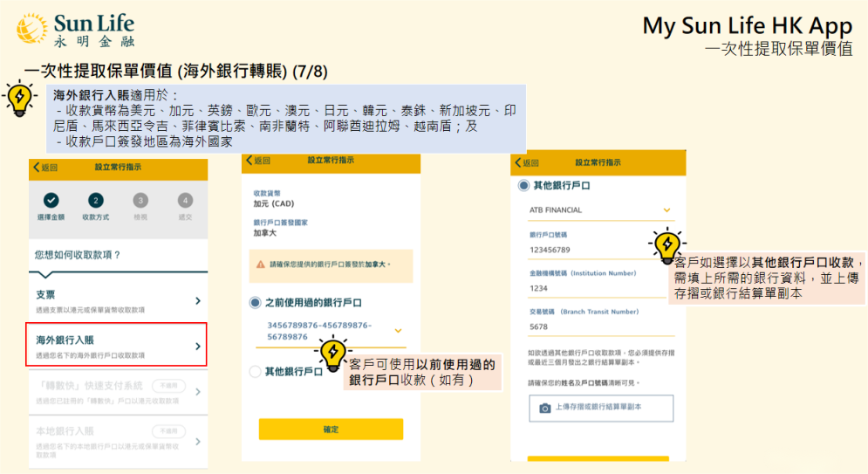Viewport: 868px width, 474px height.
Task: Click the lightbulb icon beside the overseas bank note
Action: point(19,98)
